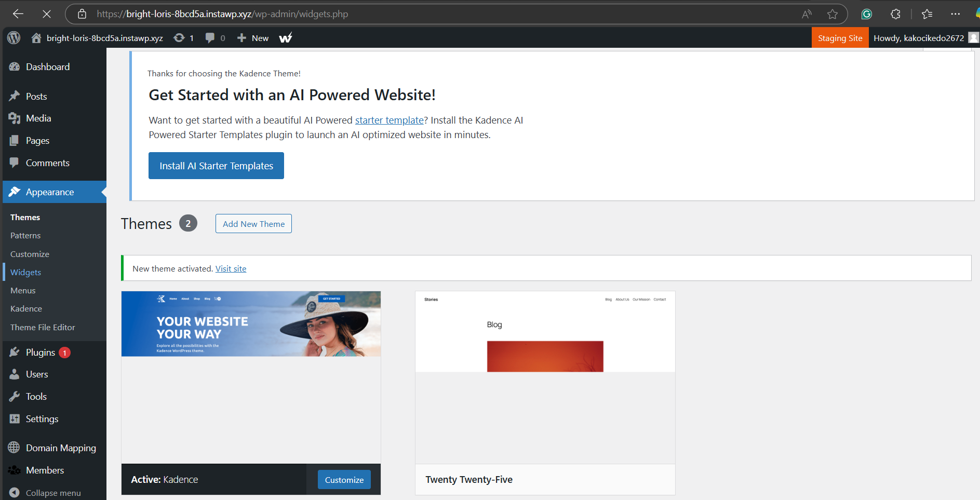
Task: Click the Media library icon
Action: [15, 118]
